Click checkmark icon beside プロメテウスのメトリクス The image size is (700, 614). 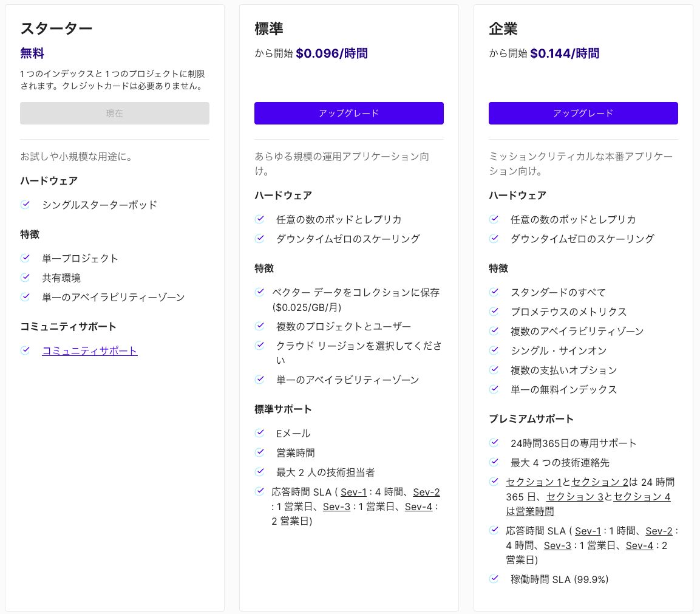pyautogui.click(x=494, y=311)
